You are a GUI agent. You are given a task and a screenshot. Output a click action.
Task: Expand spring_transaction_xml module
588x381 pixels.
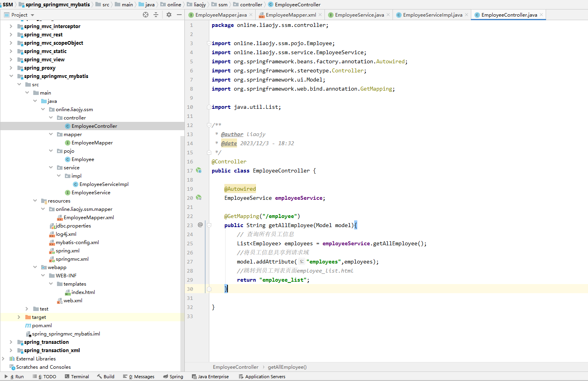pyautogui.click(x=11, y=350)
